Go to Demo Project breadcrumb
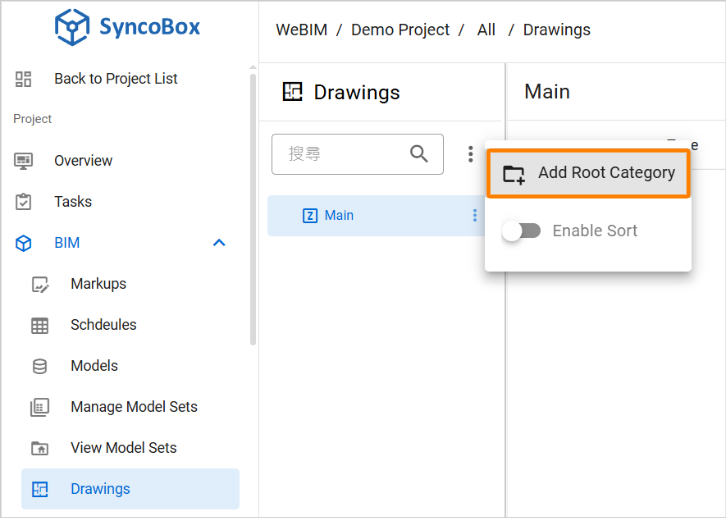Image resolution: width=726 pixels, height=518 pixels. [400, 30]
